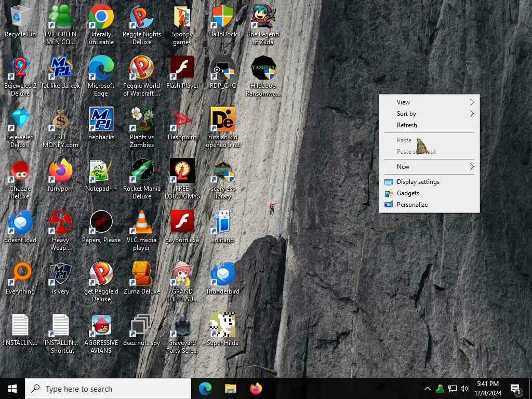Choose Gadgets from the context menu

tap(429, 193)
